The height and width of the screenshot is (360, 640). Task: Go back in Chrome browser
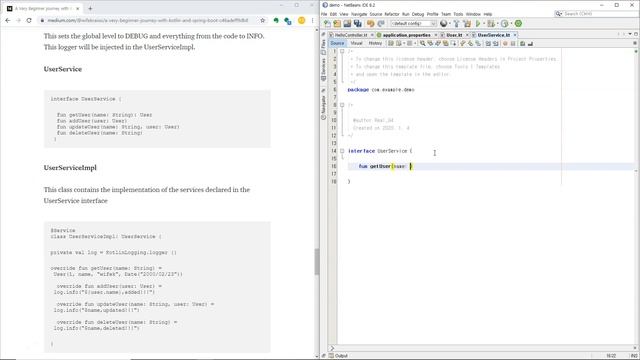point(8,20)
